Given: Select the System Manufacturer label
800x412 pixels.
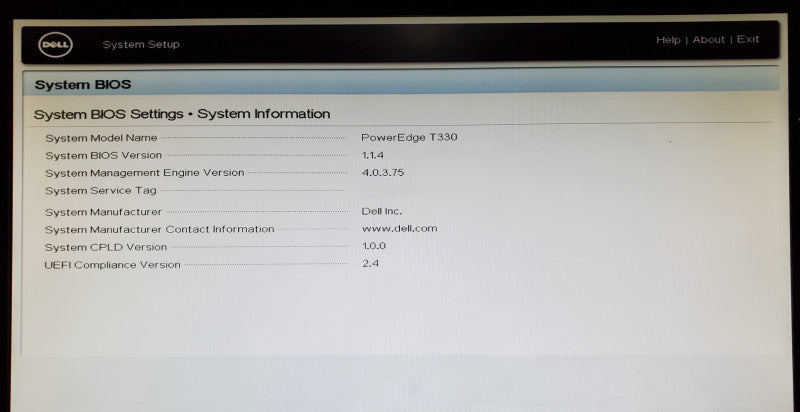Looking at the screenshot, I should click(x=103, y=212).
